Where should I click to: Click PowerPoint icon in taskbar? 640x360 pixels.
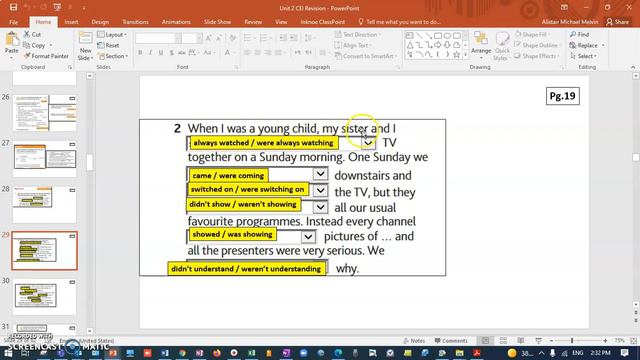coord(113,353)
